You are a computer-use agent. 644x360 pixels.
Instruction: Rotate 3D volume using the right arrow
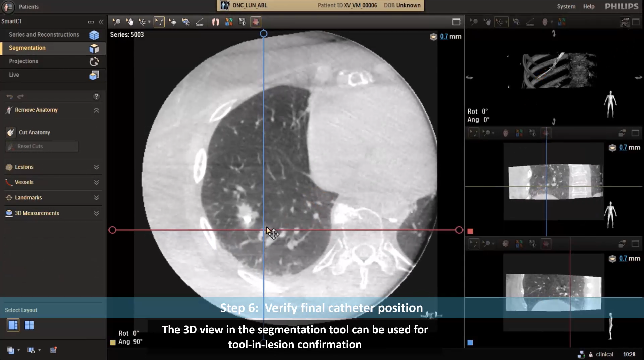pos(639,78)
